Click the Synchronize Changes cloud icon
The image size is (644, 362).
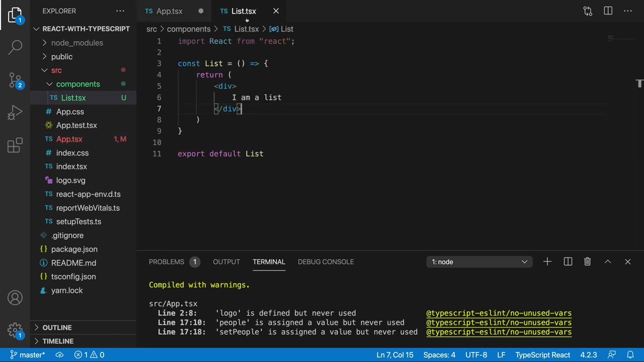point(59,354)
